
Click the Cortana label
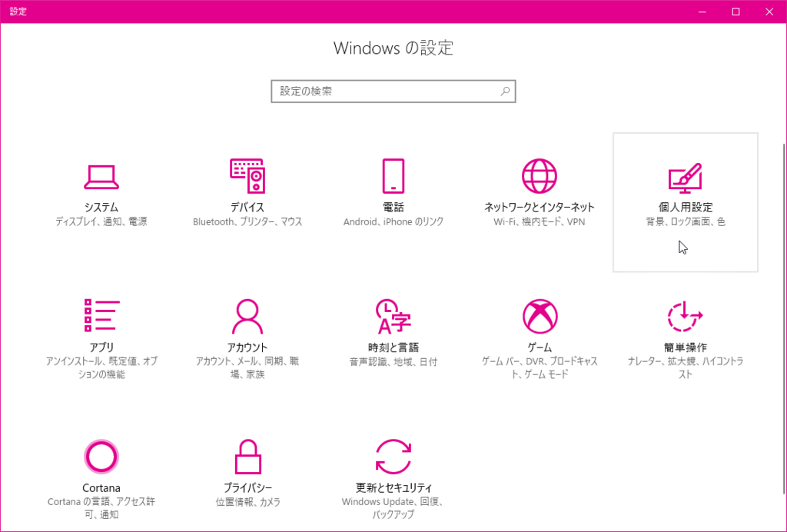click(x=101, y=488)
